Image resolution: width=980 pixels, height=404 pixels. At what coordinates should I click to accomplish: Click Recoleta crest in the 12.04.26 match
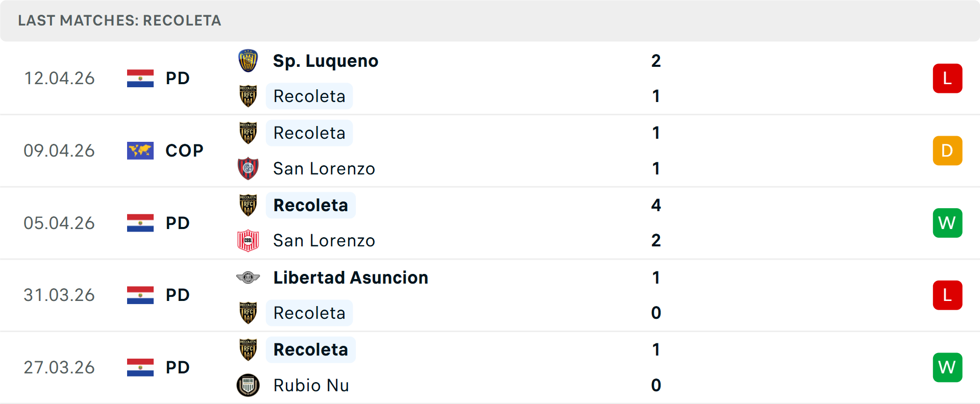point(248,96)
